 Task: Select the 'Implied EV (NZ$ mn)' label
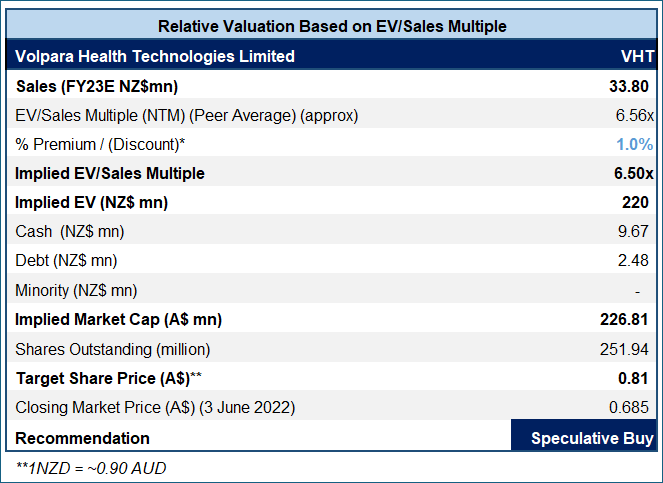click(x=91, y=203)
